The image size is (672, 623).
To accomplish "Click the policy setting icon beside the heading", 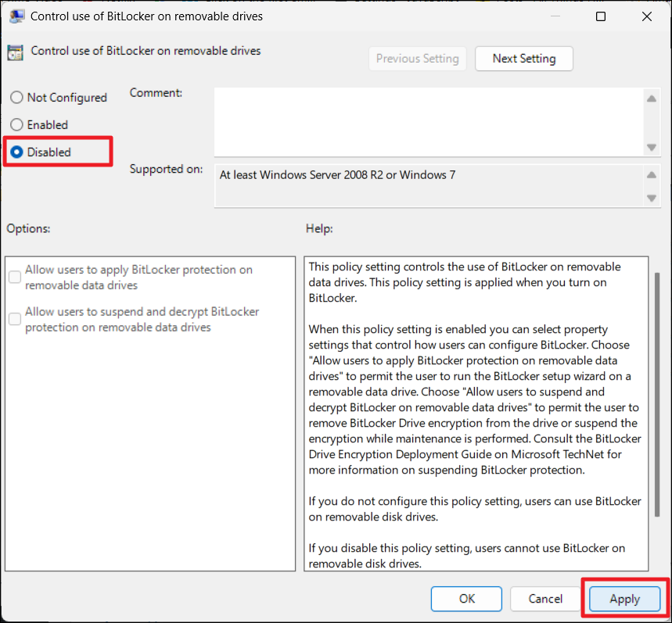I will (x=16, y=52).
